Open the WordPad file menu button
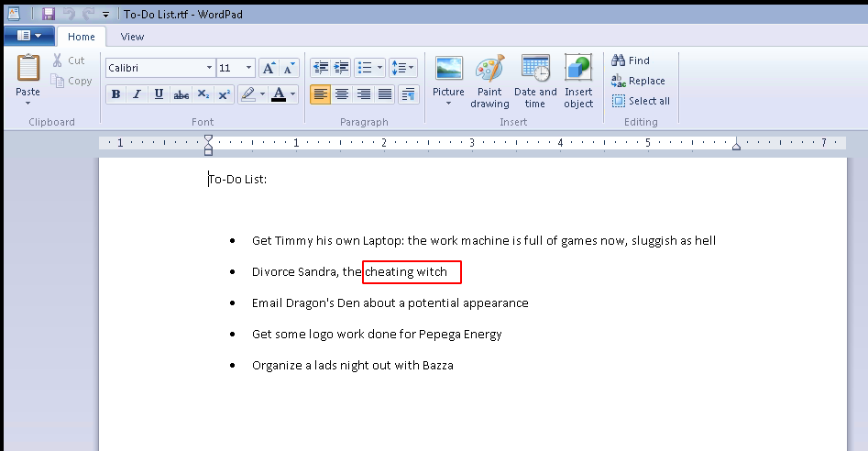Screen dimensions: 868x451 pyautogui.click(x=28, y=36)
